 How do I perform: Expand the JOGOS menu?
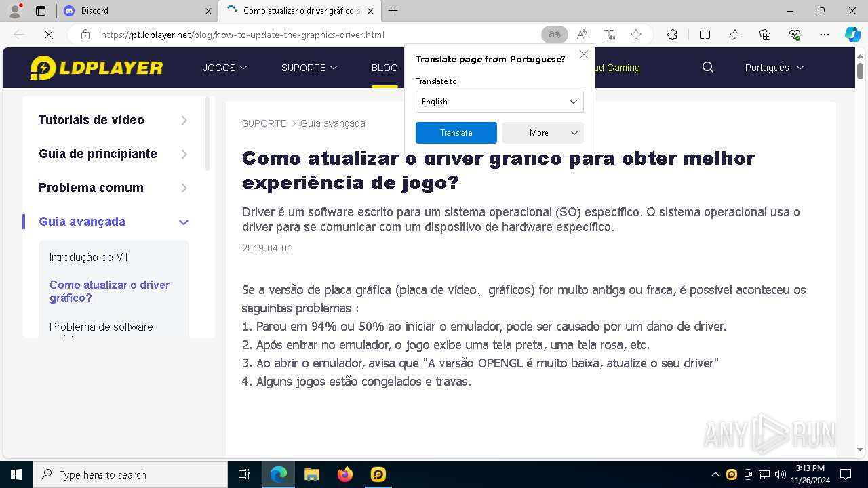pyautogui.click(x=225, y=68)
